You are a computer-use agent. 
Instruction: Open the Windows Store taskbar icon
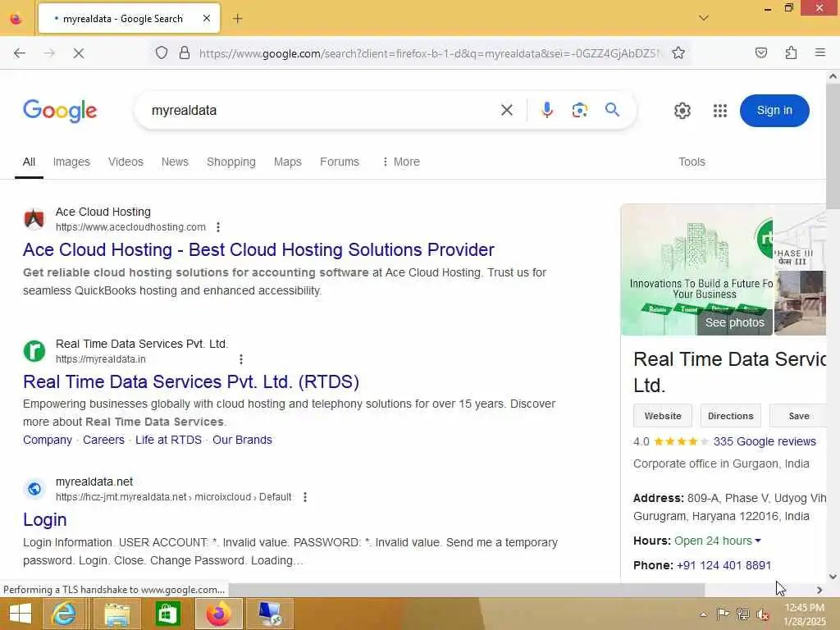tap(167, 614)
